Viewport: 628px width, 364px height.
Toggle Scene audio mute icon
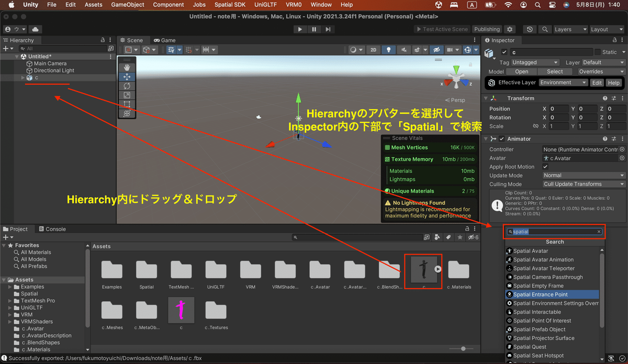[x=403, y=50]
